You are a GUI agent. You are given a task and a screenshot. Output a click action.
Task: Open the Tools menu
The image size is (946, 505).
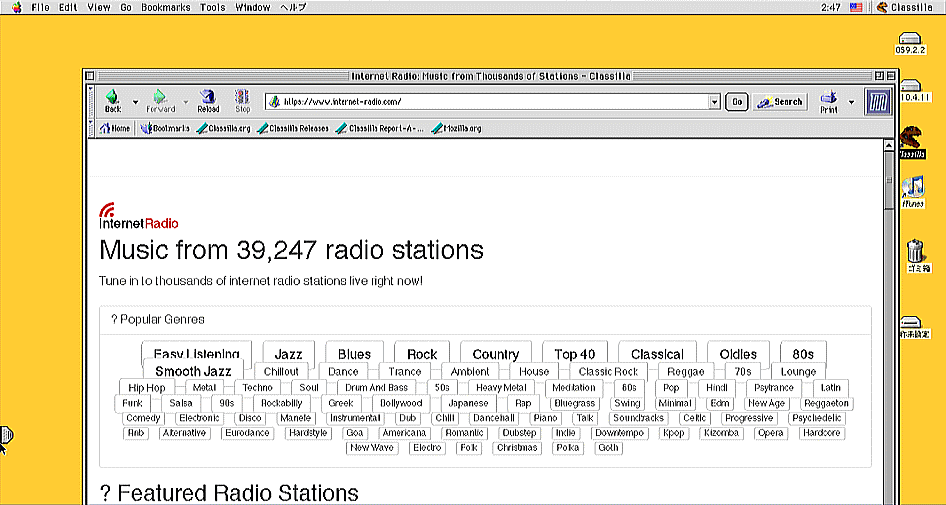[x=212, y=7]
